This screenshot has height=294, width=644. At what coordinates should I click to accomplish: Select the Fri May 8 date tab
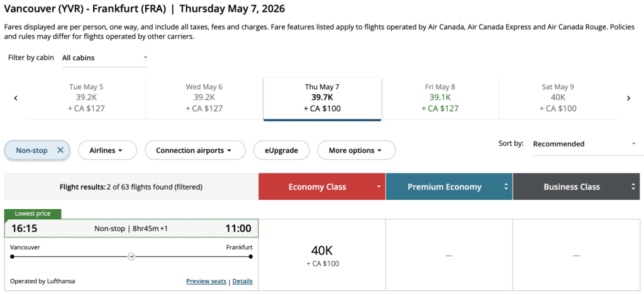pyautogui.click(x=440, y=98)
